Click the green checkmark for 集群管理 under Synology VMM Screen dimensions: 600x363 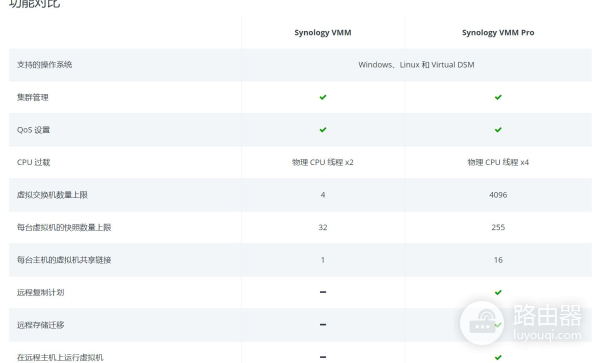[x=323, y=97]
